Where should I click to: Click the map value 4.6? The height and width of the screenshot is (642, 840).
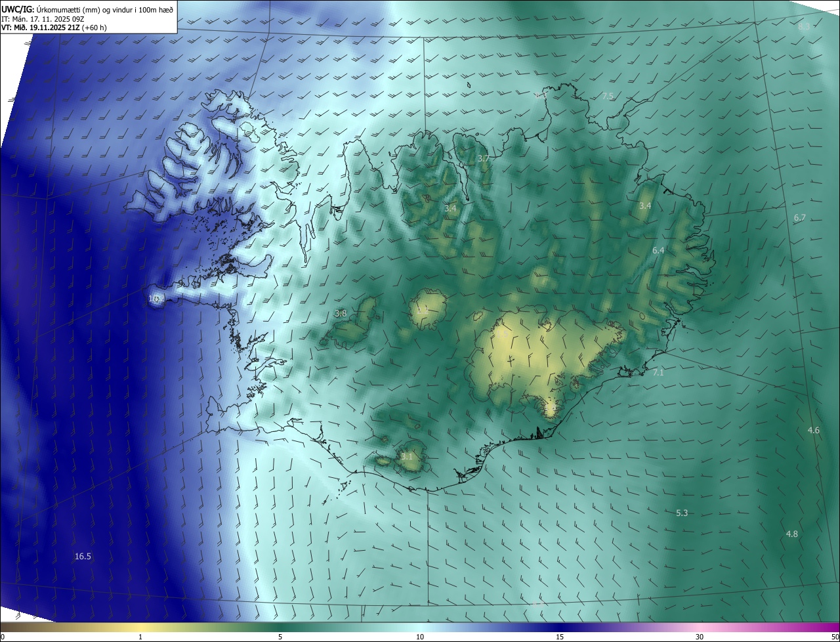pyautogui.click(x=813, y=431)
